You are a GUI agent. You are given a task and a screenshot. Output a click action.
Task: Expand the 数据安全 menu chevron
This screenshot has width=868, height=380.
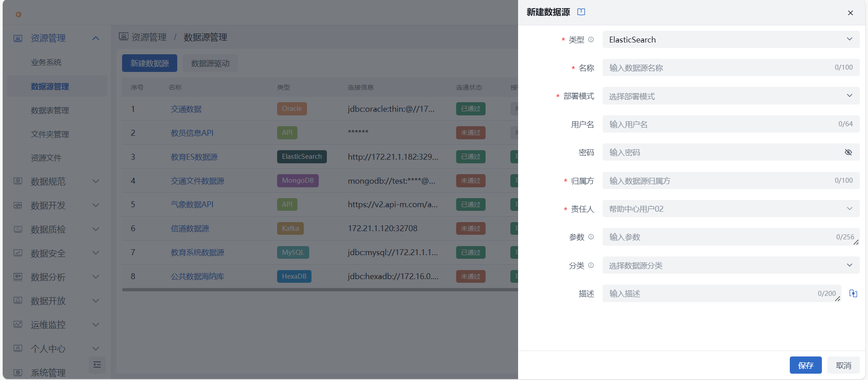[x=96, y=253]
